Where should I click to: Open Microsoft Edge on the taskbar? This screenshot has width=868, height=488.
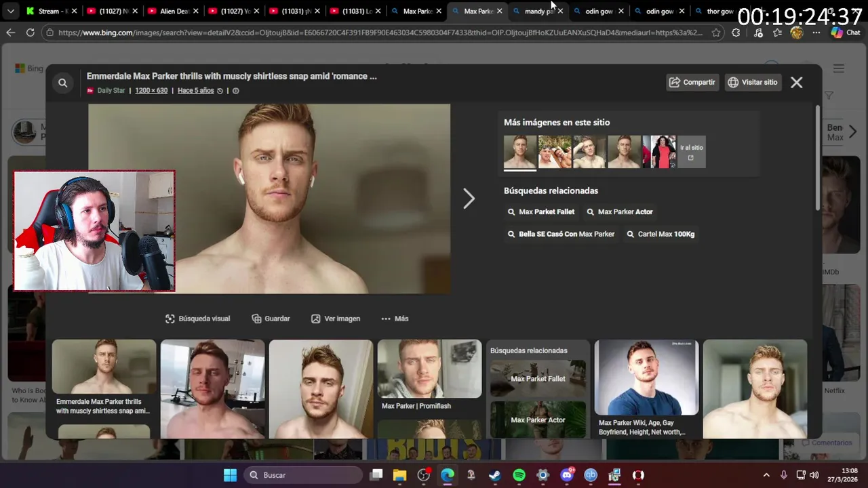coord(448,475)
